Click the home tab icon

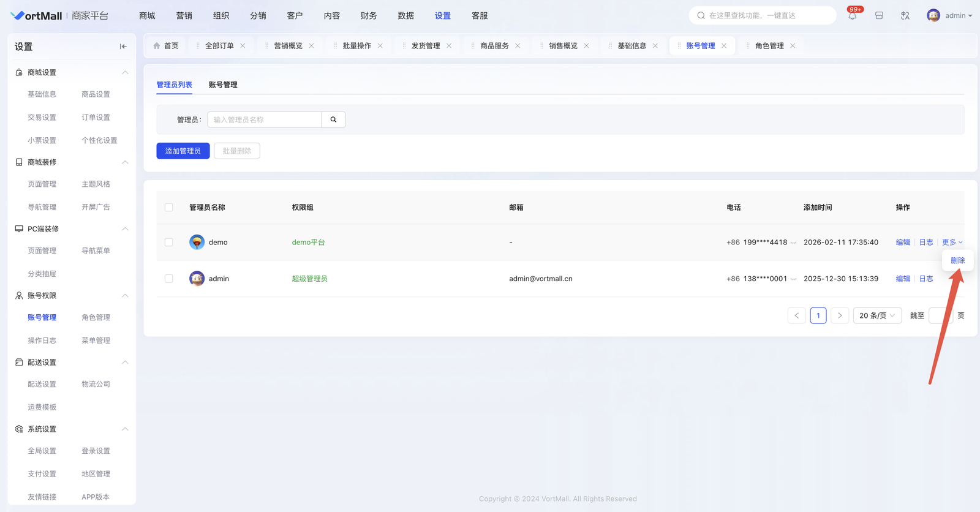157,46
